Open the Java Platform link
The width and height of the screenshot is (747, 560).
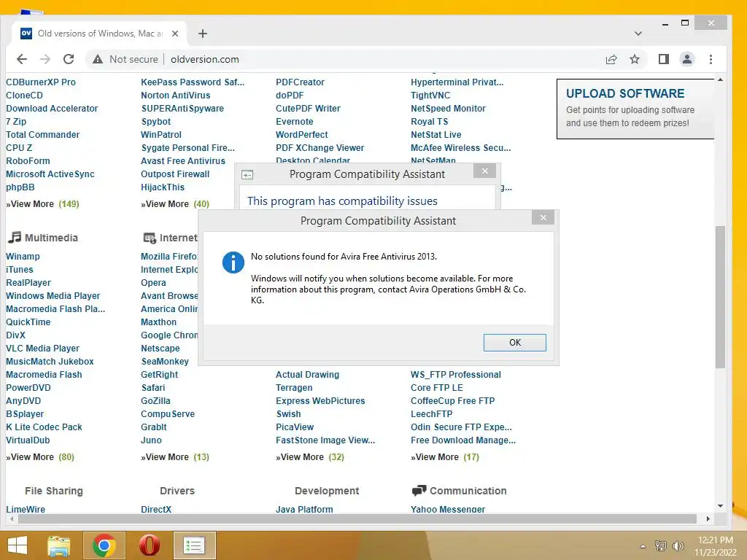point(304,509)
